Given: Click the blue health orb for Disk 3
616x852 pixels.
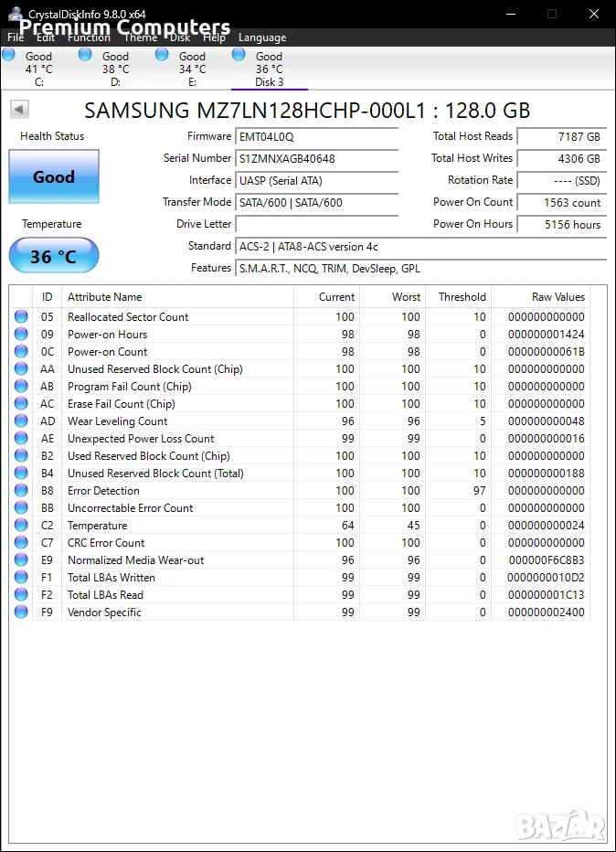Looking at the screenshot, I should pyautogui.click(x=239, y=54).
